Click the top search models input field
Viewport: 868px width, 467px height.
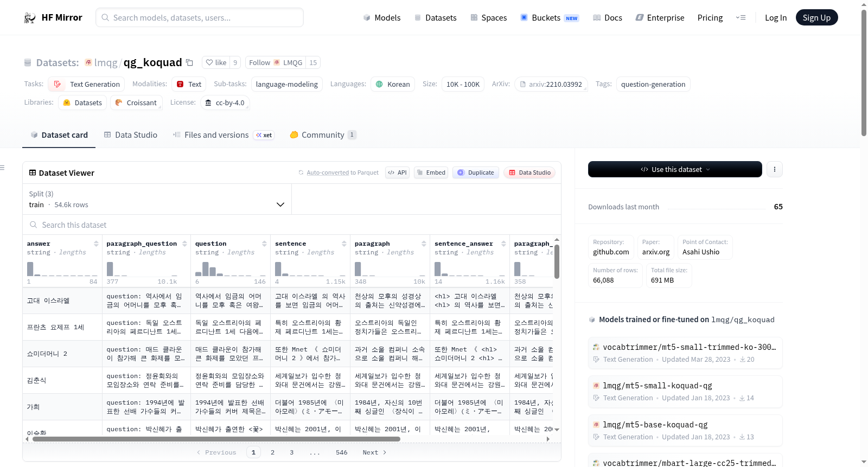pos(200,17)
